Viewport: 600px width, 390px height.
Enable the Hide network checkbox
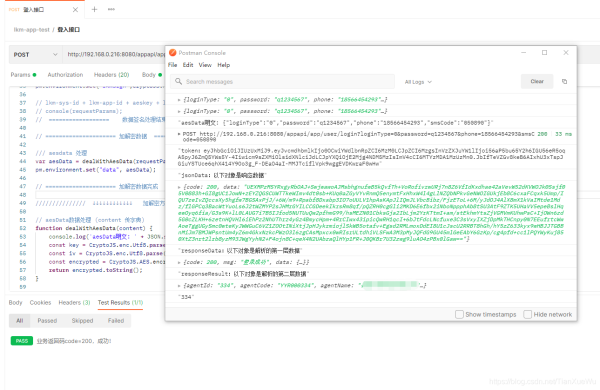527,314
